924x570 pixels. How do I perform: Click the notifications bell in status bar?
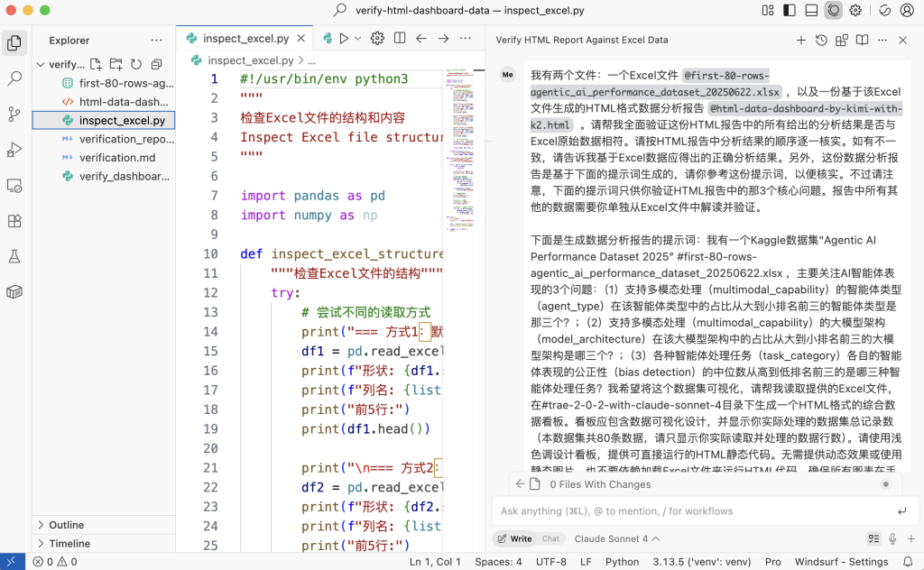point(909,562)
